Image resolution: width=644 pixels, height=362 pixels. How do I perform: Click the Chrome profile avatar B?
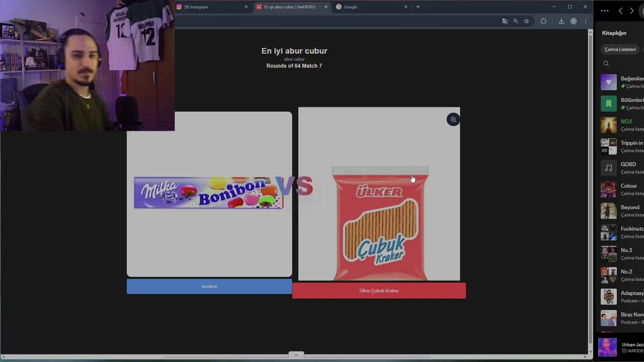point(574,21)
